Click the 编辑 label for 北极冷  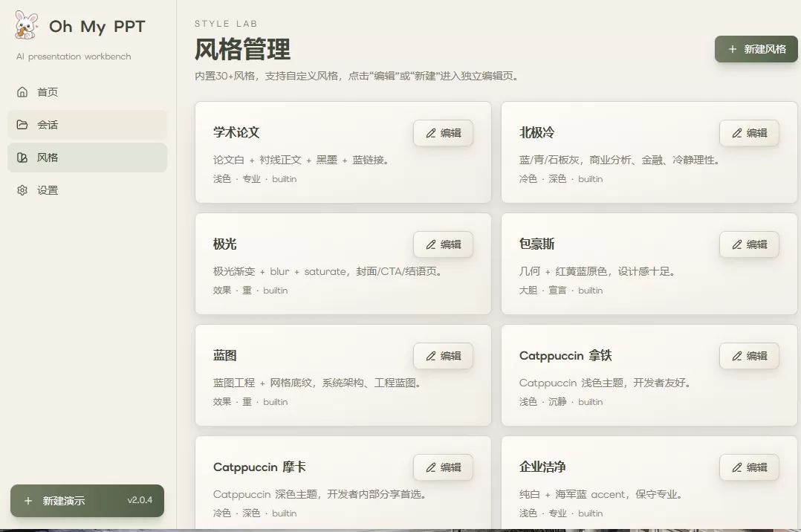point(756,133)
